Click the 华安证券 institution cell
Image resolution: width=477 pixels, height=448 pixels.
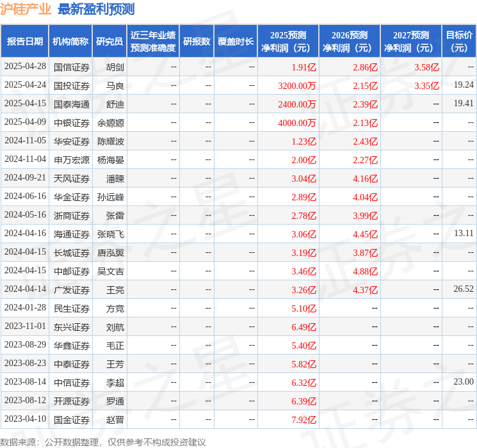(x=72, y=141)
